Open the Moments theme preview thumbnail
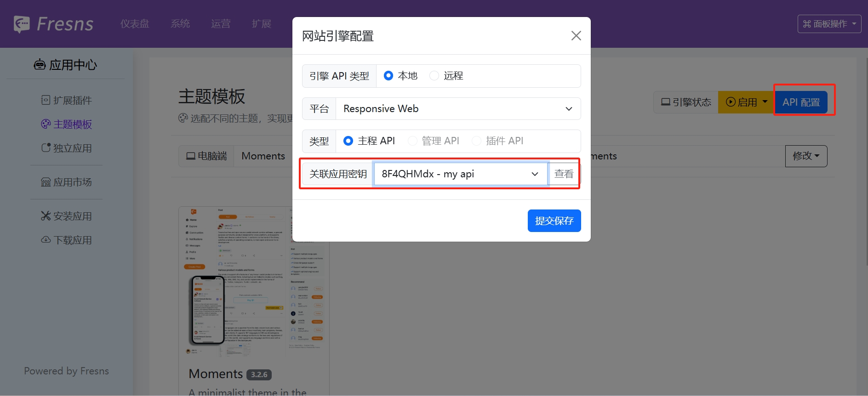Screen dimensions: 868x396 point(254,283)
